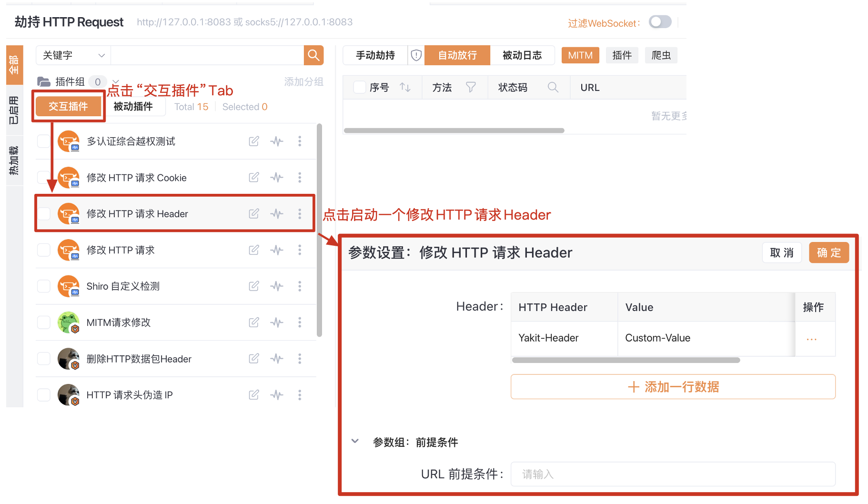The image size is (868, 504).
Task: Click edit icon on the 修改 HTTP 请求 row
Action: point(254,250)
